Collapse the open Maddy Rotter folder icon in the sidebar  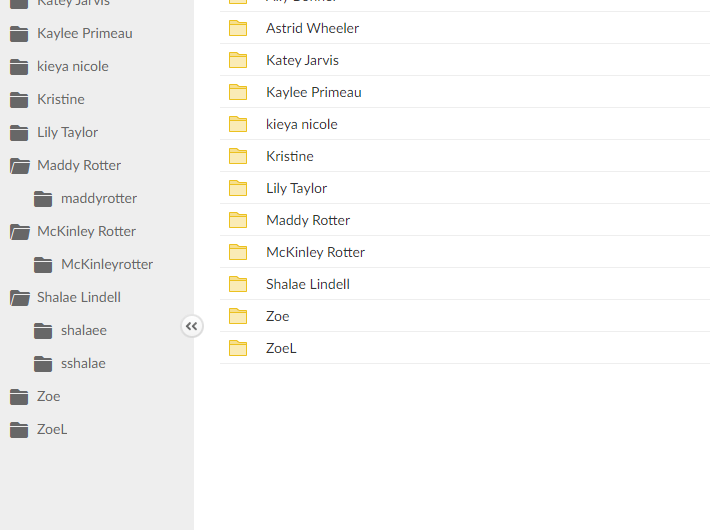pyautogui.click(x=20, y=166)
